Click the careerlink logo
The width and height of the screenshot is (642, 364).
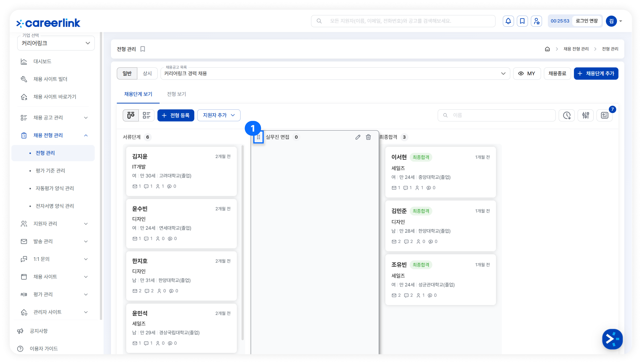[x=48, y=23]
